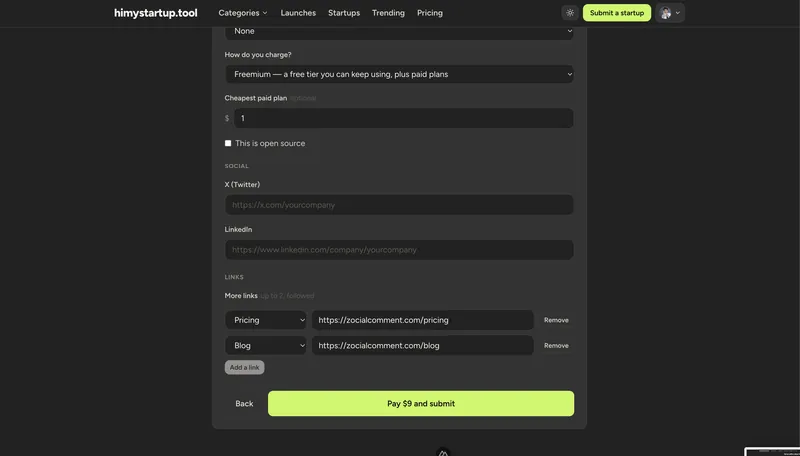Screen dimensions: 800x456
Task: Click Add a link button
Action: [244, 367]
